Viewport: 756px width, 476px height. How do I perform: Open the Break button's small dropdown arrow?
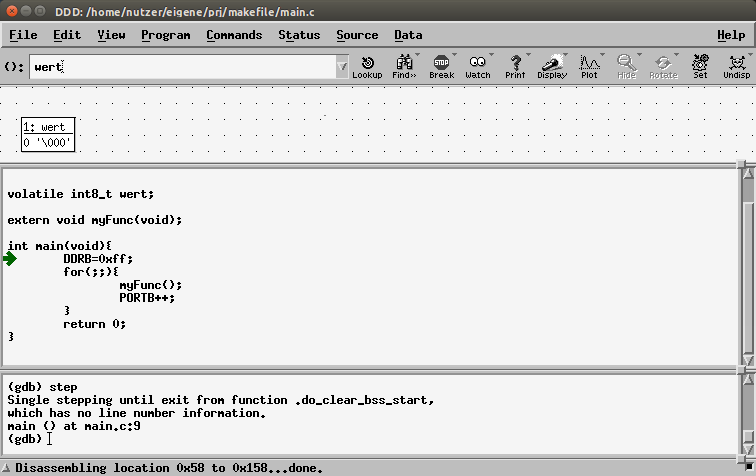pos(455,54)
